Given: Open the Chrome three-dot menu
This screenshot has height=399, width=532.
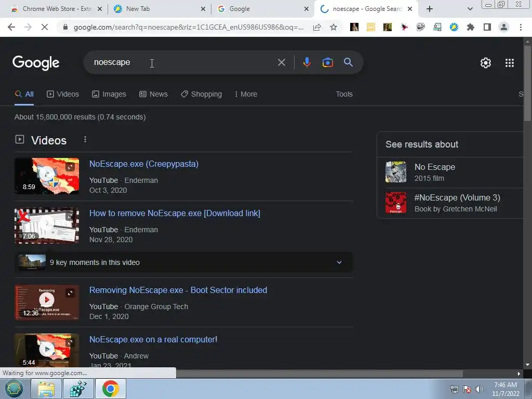Looking at the screenshot, I should click(x=521, y=27).
